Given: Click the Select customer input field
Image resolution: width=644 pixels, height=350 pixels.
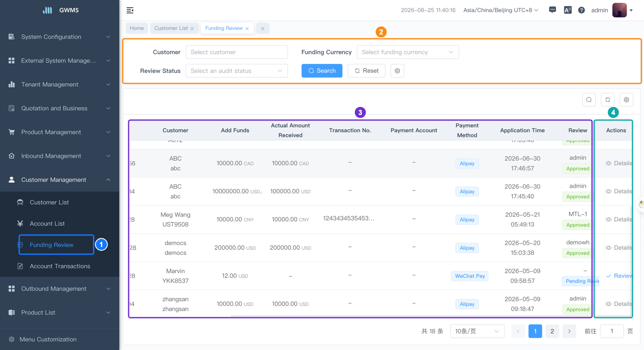Looking at the screenshot, I should (237, 52).
